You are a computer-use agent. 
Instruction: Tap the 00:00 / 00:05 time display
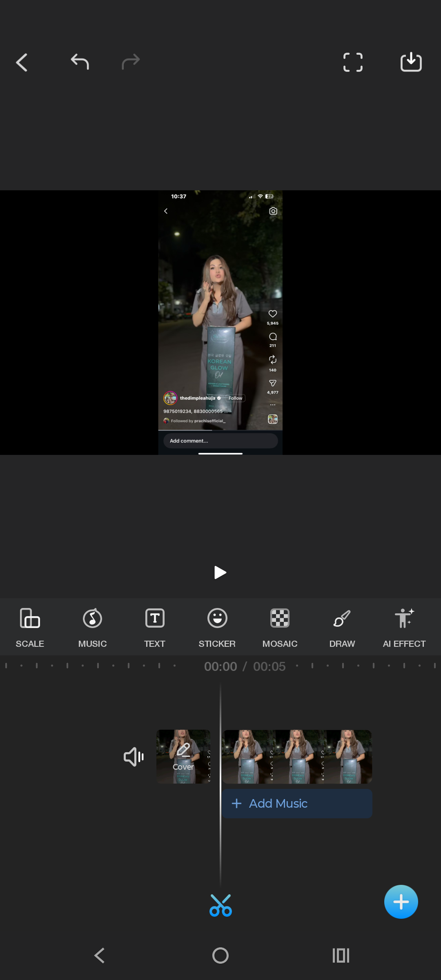245,666
